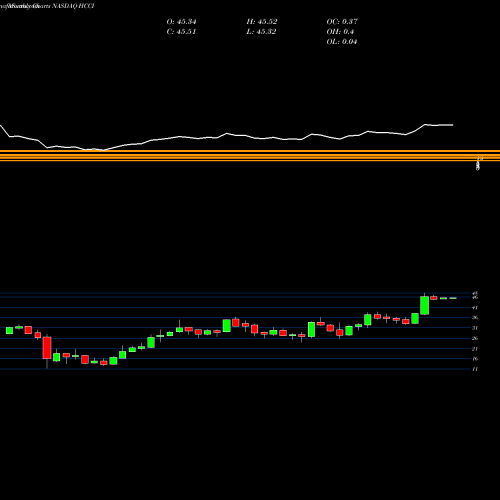This screenshot has height=500, width=500.
Task: Click the 'OL: 0.04' value
Action: (342, 42)
